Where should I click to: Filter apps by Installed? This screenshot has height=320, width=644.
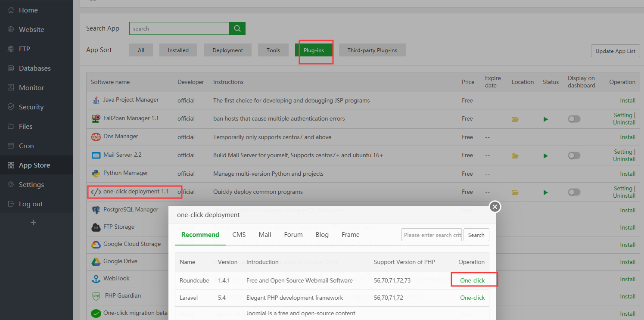coord(178,50)
